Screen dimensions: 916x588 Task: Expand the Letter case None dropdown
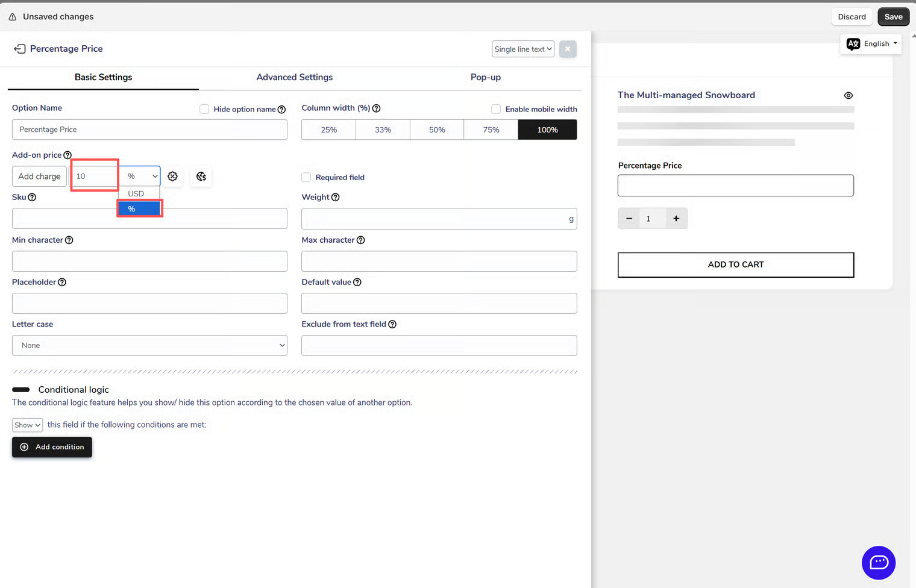pos(149,346)
